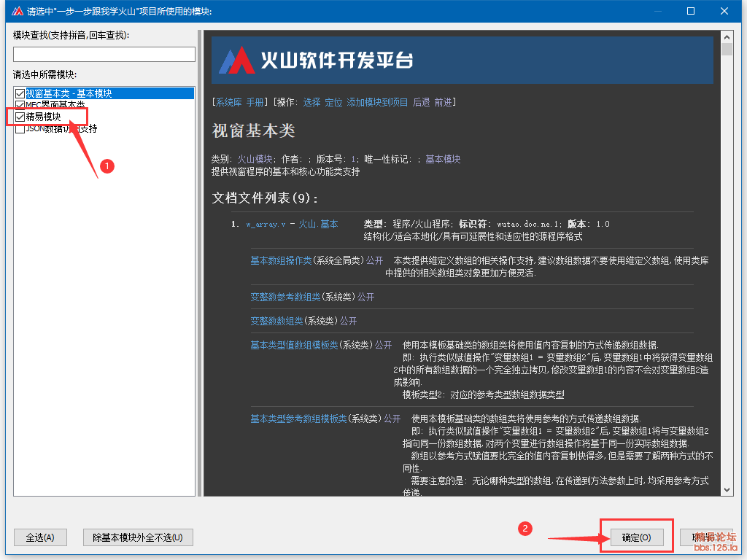
Task: Click the documentation scrollbar down arrow
Action: (x=727, y=490)
